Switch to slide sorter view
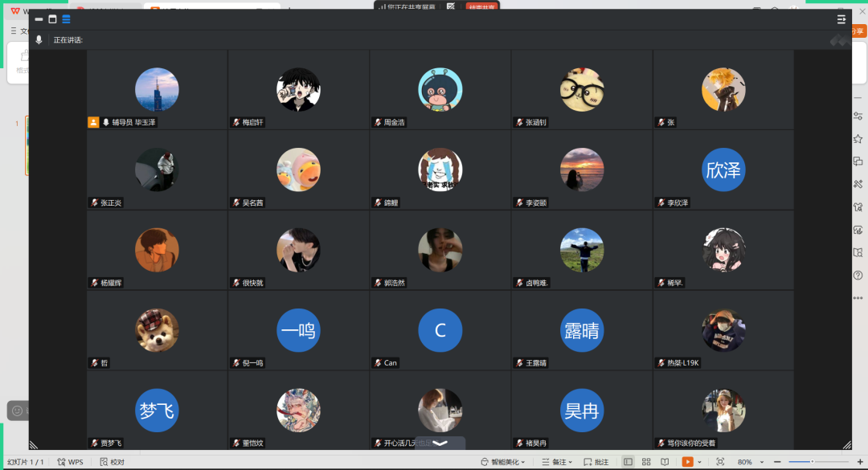Viewport: 868px width, 470px height. click(x=646, y=462)
